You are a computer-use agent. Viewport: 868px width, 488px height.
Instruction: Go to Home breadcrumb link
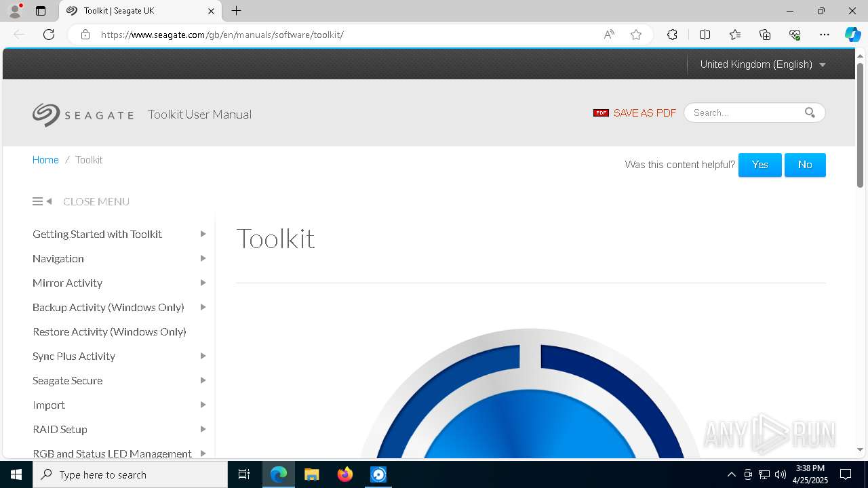tap(45, 160)
